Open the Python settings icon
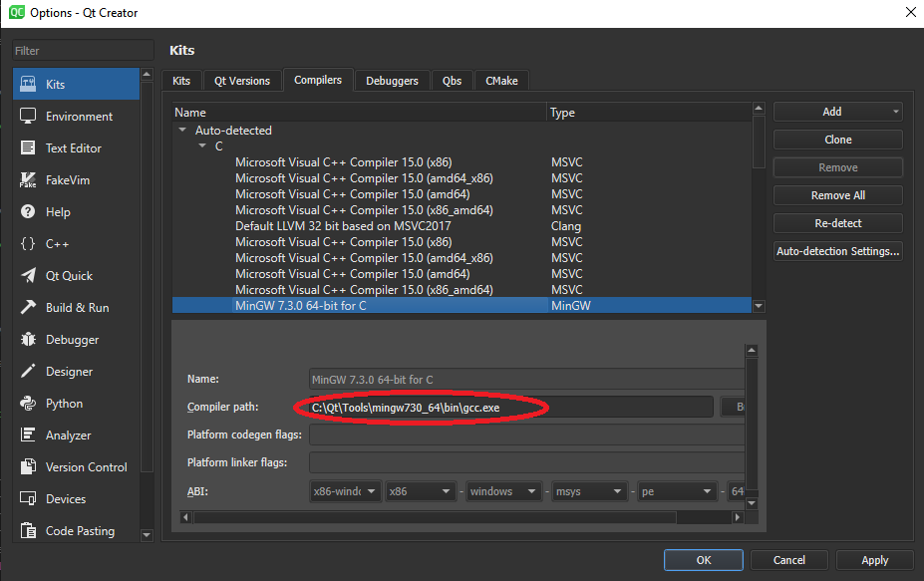The width and height of the screenshot is (924, 581). click(x=28, y=403)
